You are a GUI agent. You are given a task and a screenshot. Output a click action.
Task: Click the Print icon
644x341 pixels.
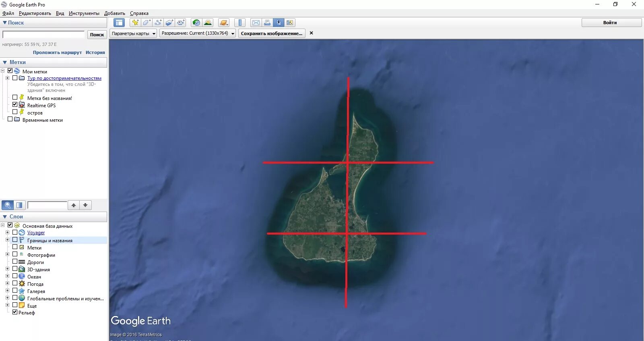(x=267, y=23)
